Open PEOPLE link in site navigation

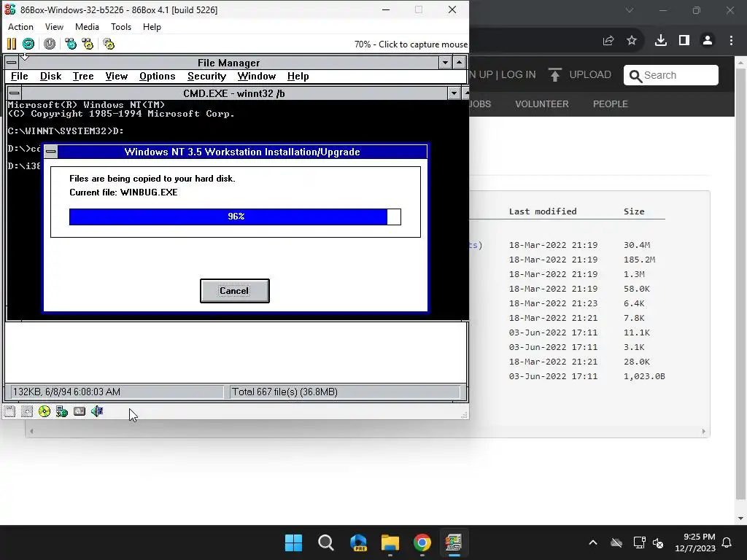tap(611, 104)
